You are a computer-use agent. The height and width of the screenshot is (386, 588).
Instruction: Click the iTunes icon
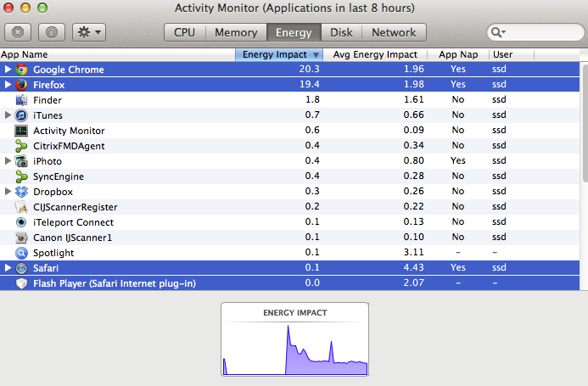pos(21,115)
